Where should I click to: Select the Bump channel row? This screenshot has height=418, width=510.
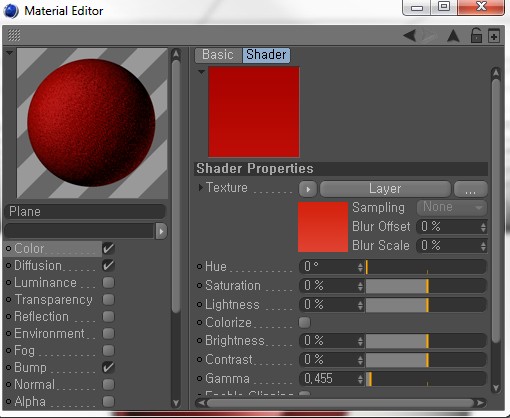52,368
